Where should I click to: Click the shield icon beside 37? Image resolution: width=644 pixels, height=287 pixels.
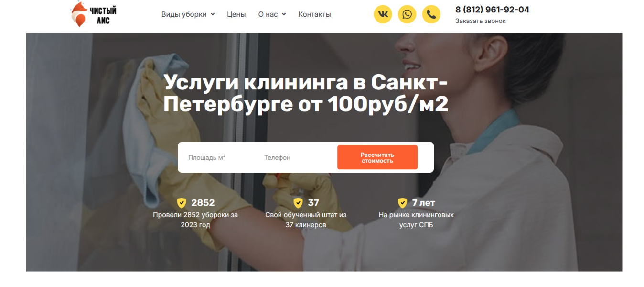point(298,203)
